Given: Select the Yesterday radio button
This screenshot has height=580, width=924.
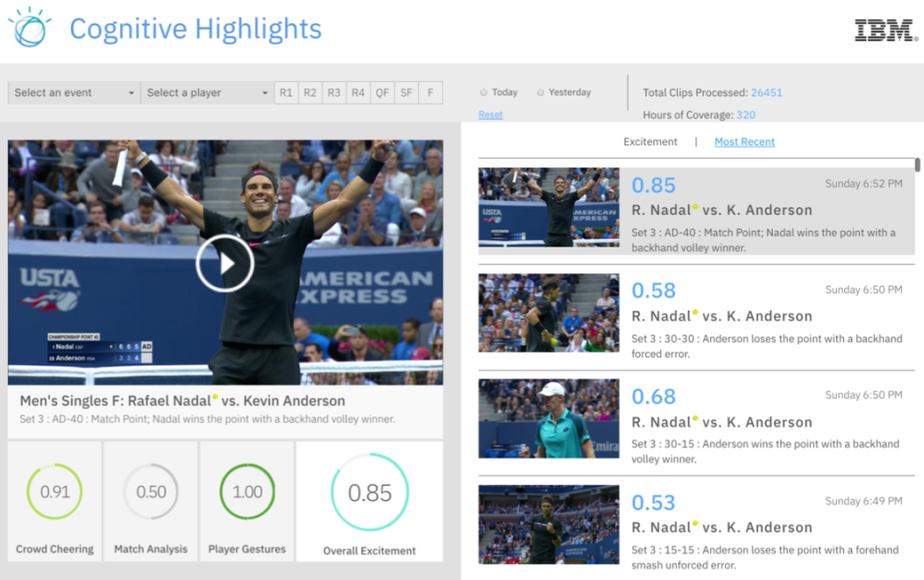Looking at the screenshot, I should point(540,92).
